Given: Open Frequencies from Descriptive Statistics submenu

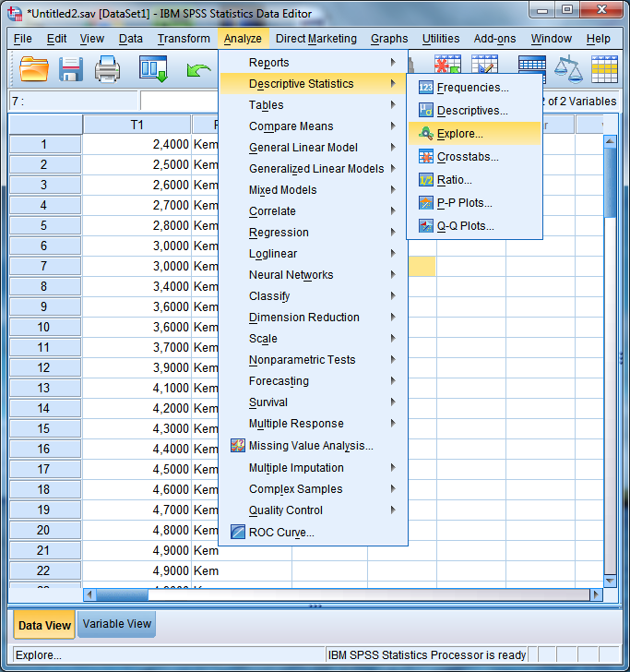Looking at the screenshot, I should [x=472, y=88].
